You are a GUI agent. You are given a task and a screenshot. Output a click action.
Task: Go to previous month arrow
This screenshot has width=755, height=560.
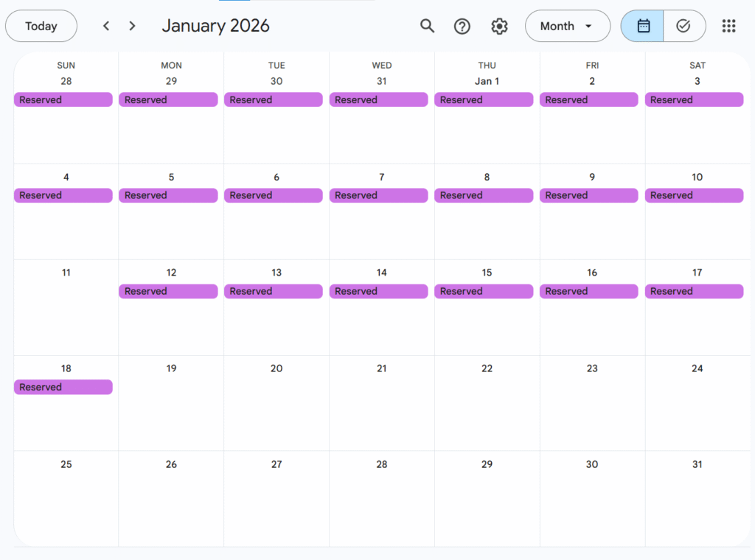click(106, 26)
